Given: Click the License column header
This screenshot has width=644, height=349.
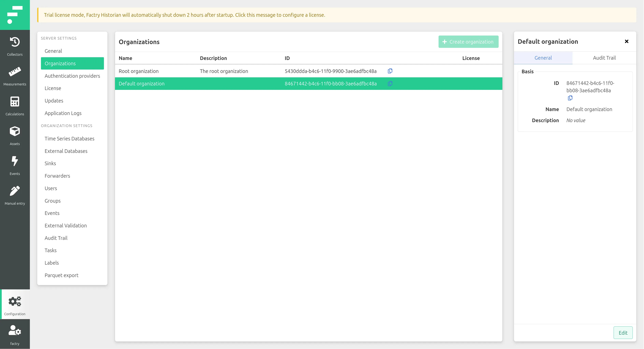Looking at the screenshot, I should tap(471, 58).
